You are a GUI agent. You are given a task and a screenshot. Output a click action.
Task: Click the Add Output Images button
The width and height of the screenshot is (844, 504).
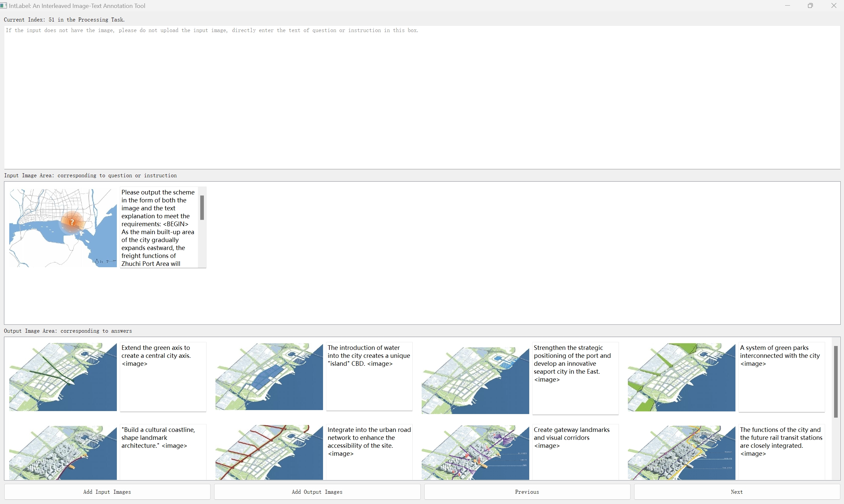[x=317, y=492]
